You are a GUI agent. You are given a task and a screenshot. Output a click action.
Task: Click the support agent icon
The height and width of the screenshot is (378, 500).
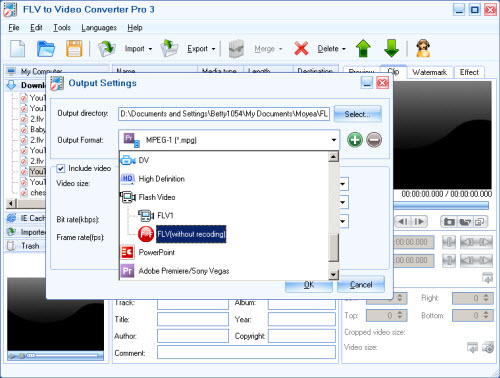point(423,49)
